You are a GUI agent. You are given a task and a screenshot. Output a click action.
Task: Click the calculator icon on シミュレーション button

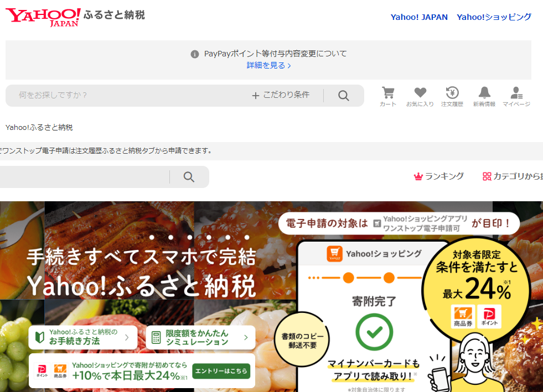(156, 337)
